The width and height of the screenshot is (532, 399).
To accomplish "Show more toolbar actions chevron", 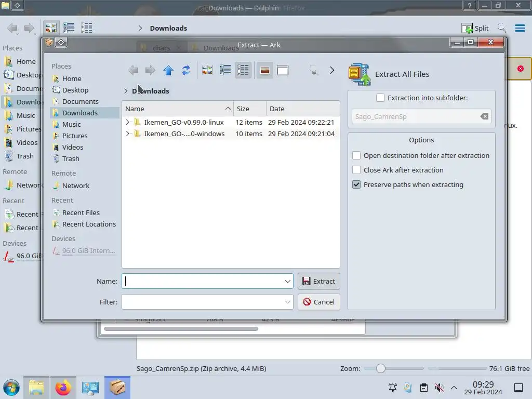I will tap(332, 70).
